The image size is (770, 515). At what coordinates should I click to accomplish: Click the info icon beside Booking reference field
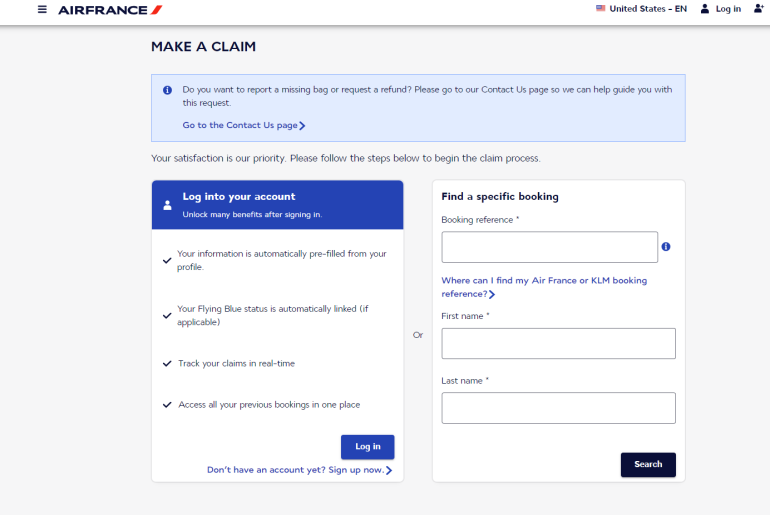point(666,247)
